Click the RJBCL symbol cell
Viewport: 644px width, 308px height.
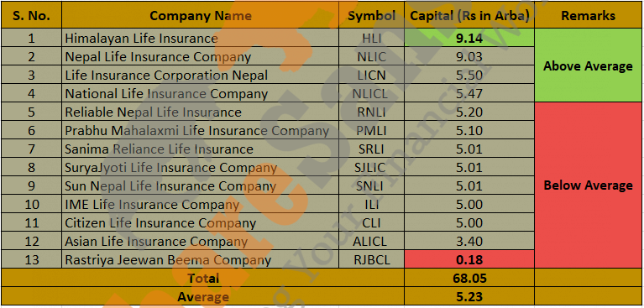point(372,259)
